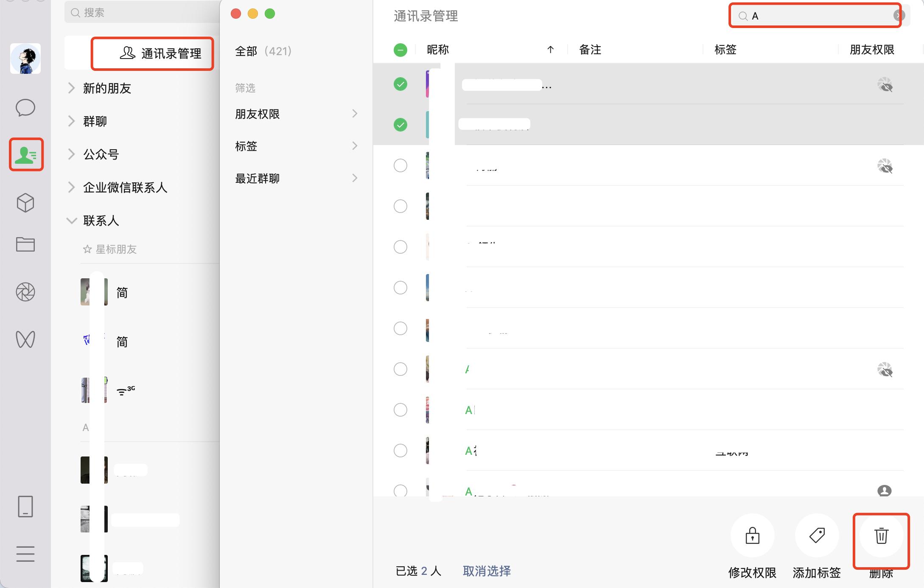Select the 全部 (421) filter
Screen dimensions: 924x588
point(262,50)
